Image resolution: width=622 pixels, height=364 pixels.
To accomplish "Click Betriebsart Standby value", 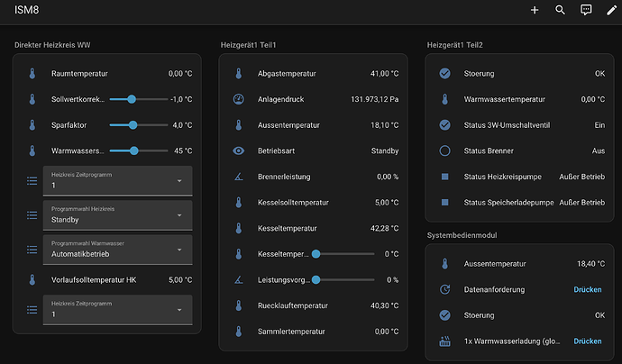I will tap(385, 150).
